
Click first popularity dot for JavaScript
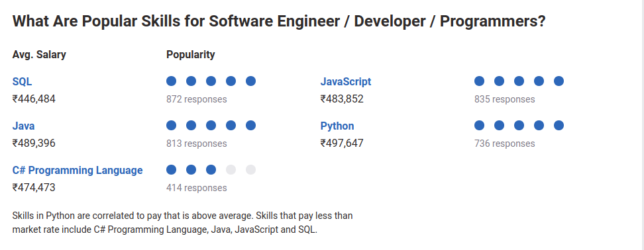point(479,81)
